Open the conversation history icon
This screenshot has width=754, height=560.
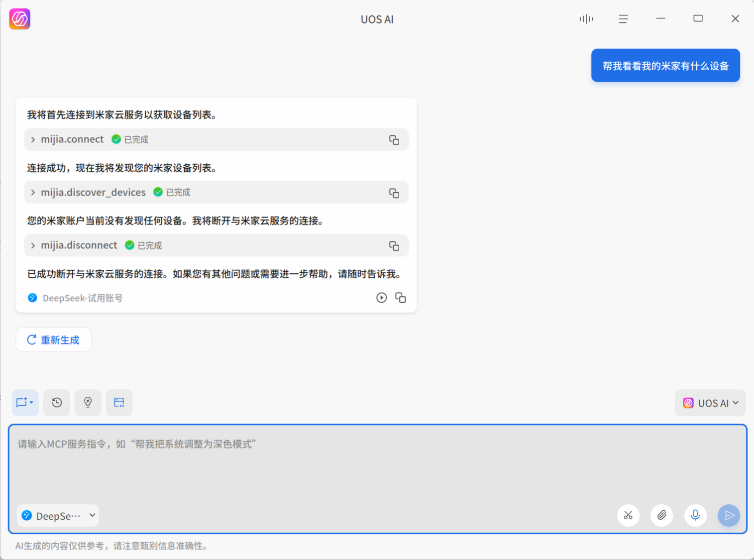(x=57, y=402)
